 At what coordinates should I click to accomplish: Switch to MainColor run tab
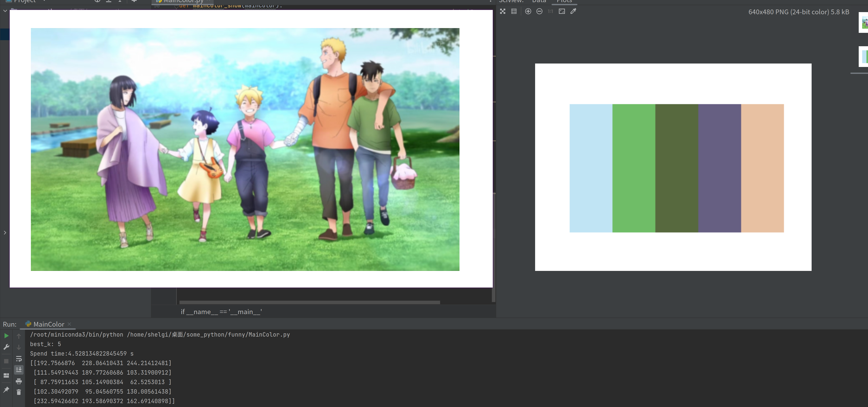click(49, 324)
